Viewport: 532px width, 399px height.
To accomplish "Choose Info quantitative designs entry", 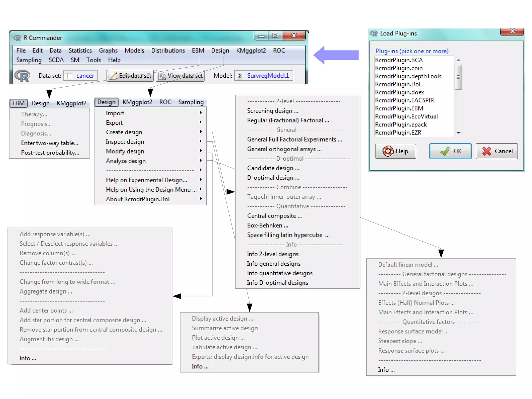I will pyautogui.click(x=280, y=274).
